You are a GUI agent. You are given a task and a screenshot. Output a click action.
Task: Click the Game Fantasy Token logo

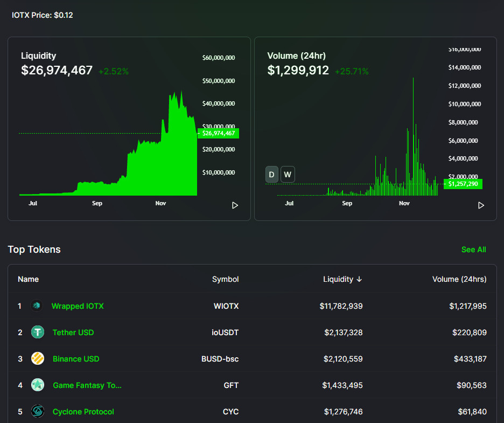[38, 385]
